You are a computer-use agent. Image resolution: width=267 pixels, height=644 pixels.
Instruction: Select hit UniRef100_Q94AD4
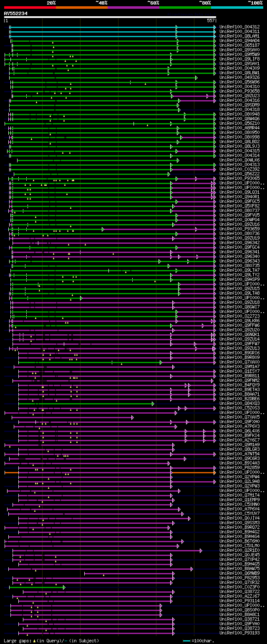[239, 41]
